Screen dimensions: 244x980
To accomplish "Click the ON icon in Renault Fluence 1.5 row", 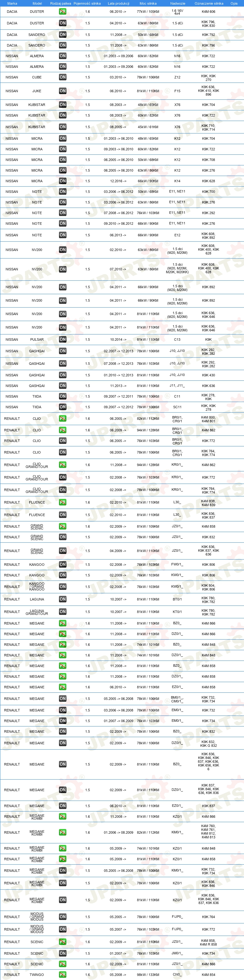I will (x=63, y=515).
